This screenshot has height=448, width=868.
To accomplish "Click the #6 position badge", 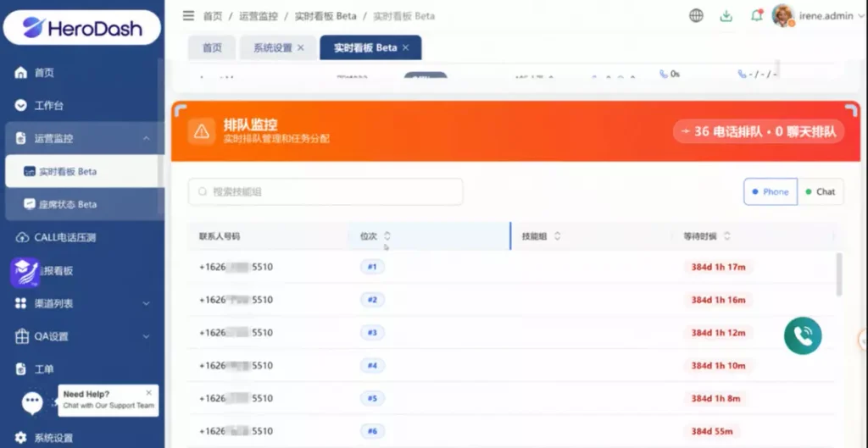I will pos(372,431).
